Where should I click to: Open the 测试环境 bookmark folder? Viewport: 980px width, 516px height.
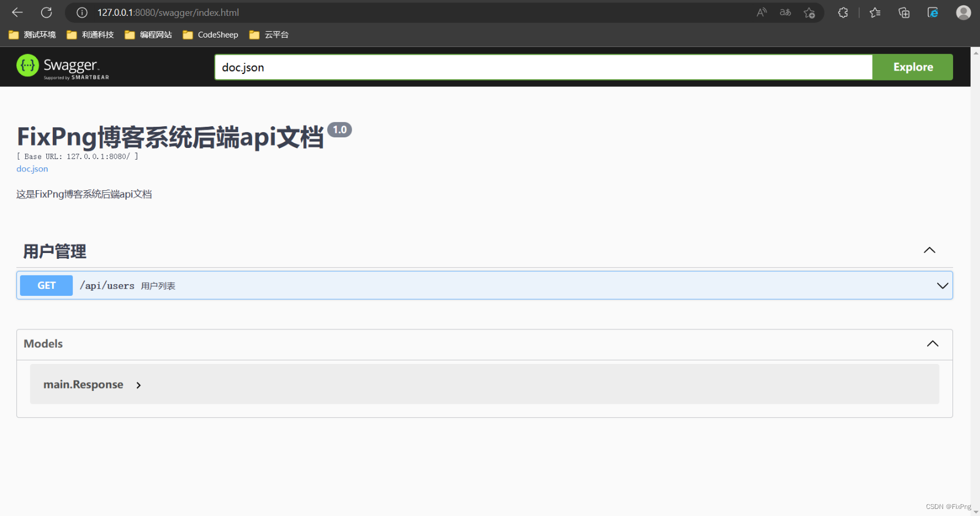32,35
